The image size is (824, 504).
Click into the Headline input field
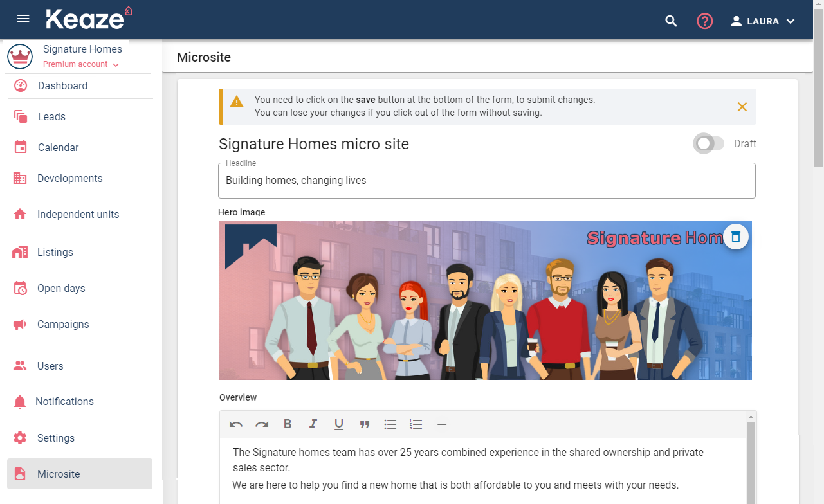pos(487,181)
